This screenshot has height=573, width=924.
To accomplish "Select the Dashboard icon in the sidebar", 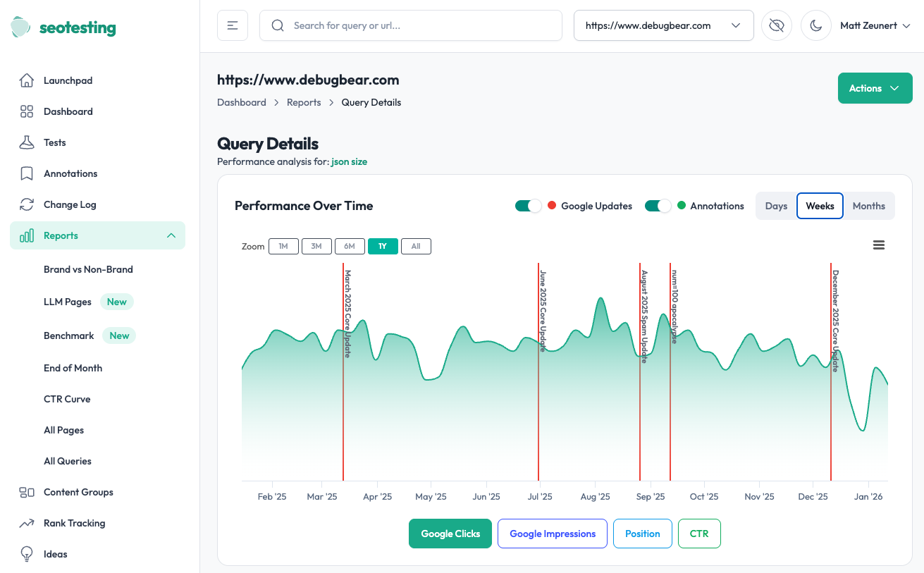I will (x=25, y=111).
